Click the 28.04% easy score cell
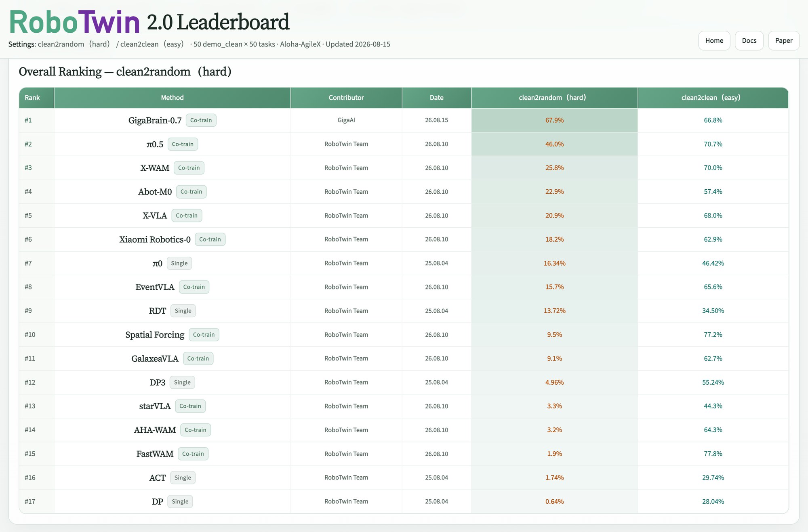 click(713, 501)
